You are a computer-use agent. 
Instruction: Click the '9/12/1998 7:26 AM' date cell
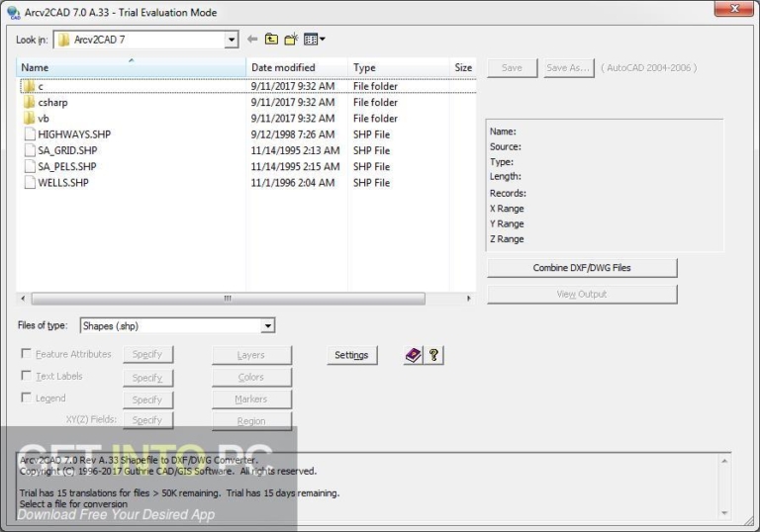click(293, 134)
